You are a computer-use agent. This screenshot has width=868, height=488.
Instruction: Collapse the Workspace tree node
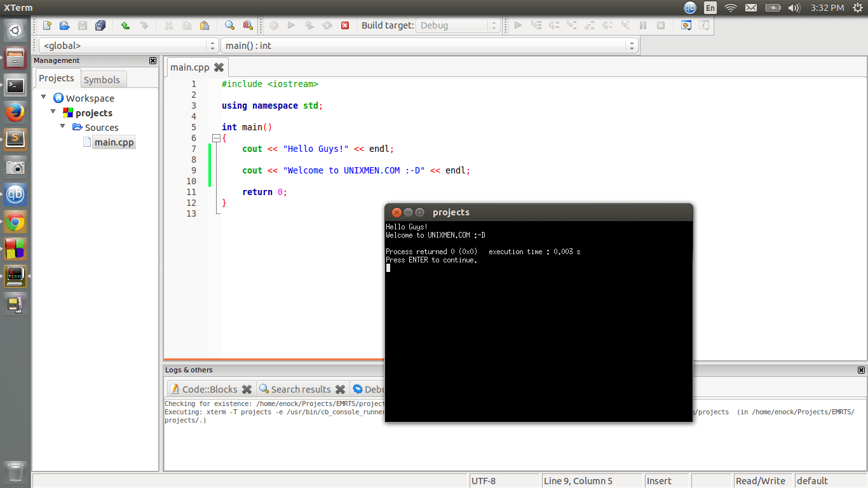point(43,98)
